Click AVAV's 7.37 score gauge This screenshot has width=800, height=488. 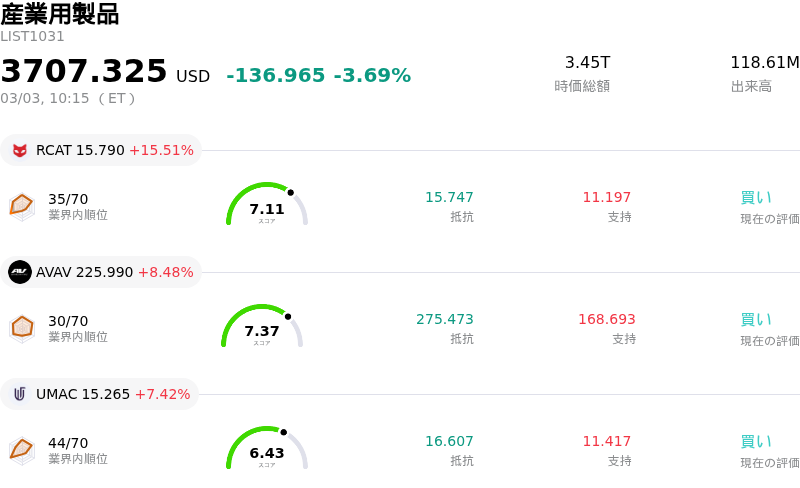(262, 327)
